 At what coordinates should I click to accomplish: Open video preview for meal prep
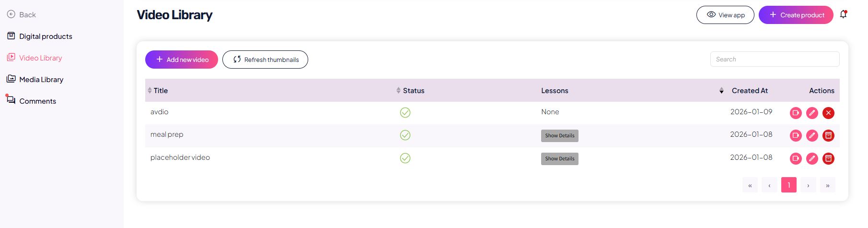pyautogui.click(x=796, y=135)
